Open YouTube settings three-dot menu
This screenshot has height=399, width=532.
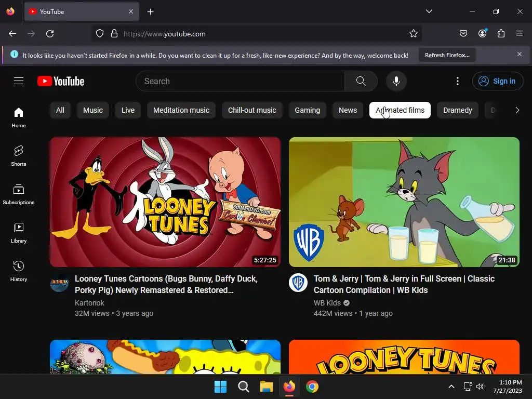(457, 81)
